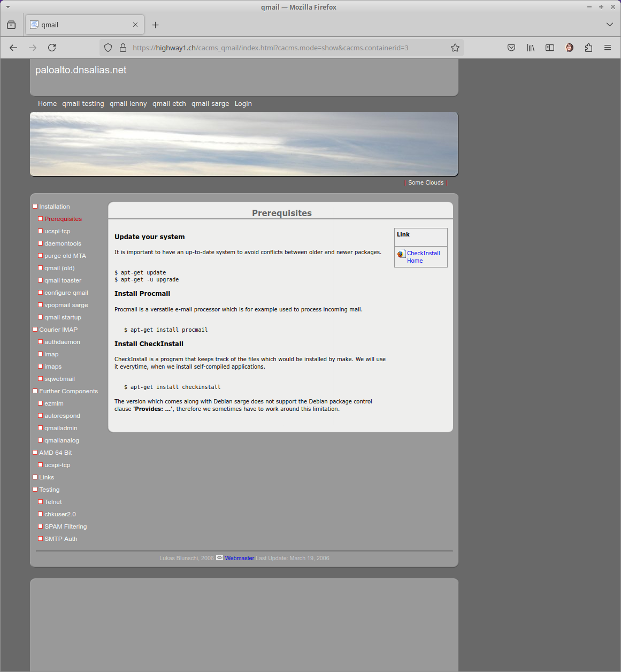
Task: Open the qmail testing menu item
Action: coord(83,104)
